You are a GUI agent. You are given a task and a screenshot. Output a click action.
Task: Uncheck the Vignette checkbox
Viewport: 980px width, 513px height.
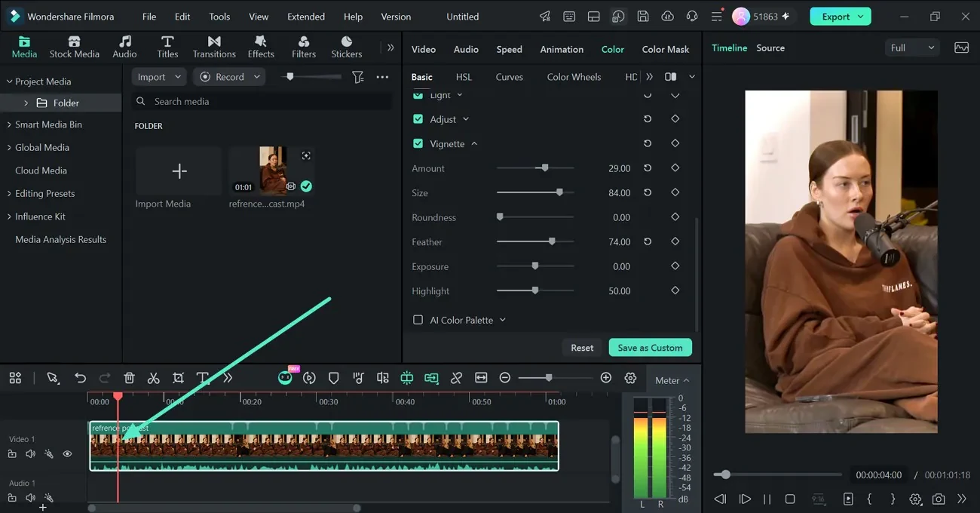point(418,143)
